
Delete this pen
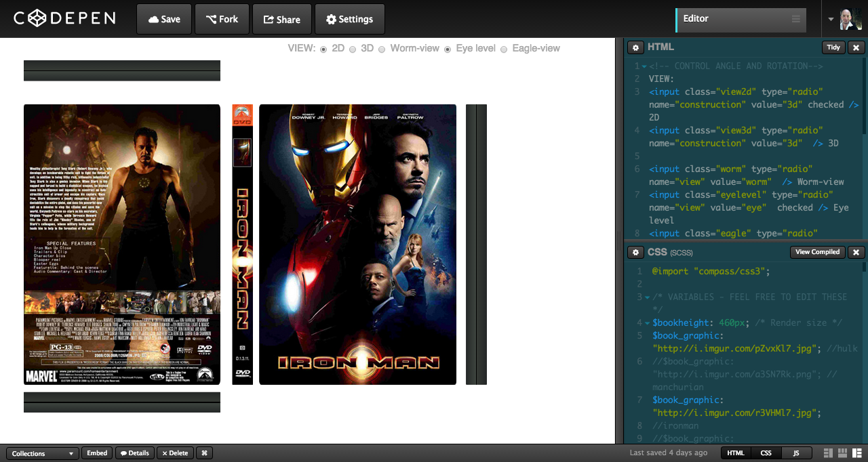[x=175, y=453]
